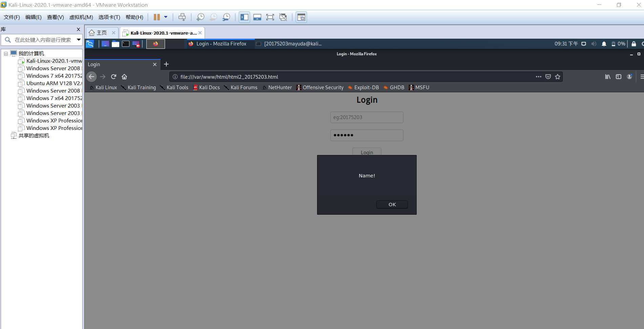The image size is (644, 329).
Task: Open the Firefox account icon
Action: point(629,77)
